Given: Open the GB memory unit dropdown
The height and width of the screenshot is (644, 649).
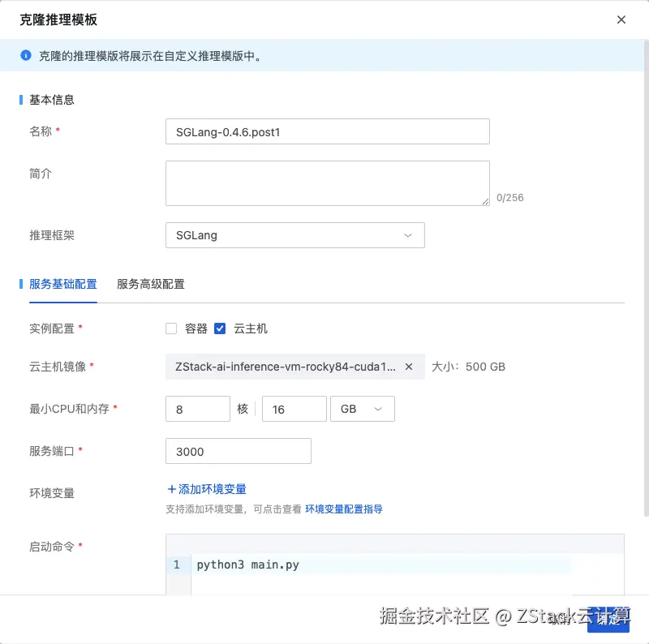Looking at the screenshot, I should coord(362,409).
